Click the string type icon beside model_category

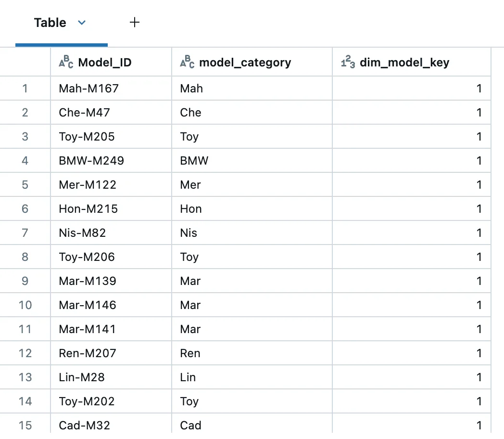187,62
